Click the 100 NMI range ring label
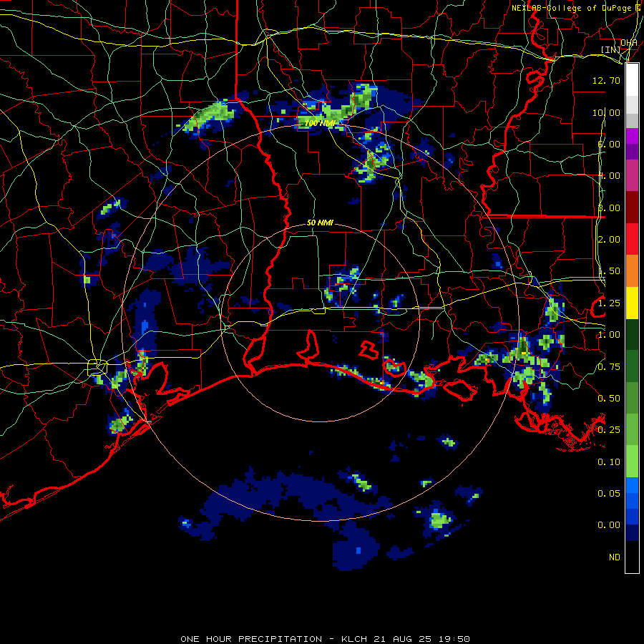This screenshot has height=644, width=644. pos(320,123)
